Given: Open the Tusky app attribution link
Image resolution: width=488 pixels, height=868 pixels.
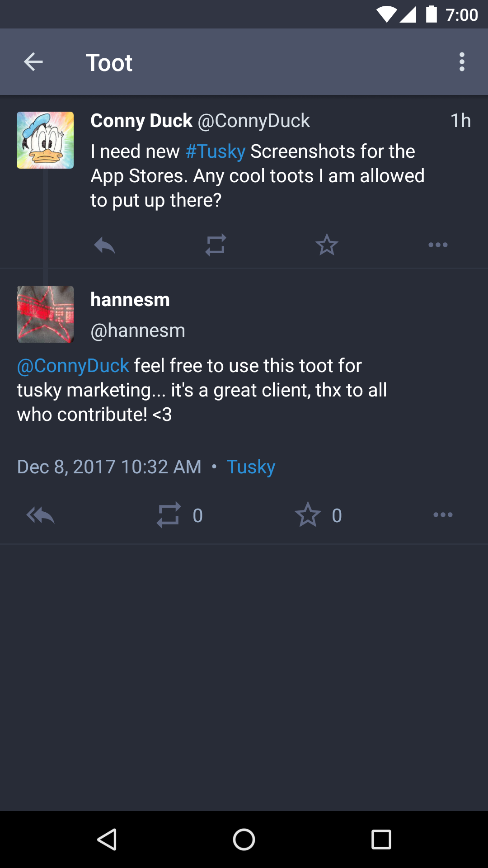Looking at the screenshot, I should [251, 466].
